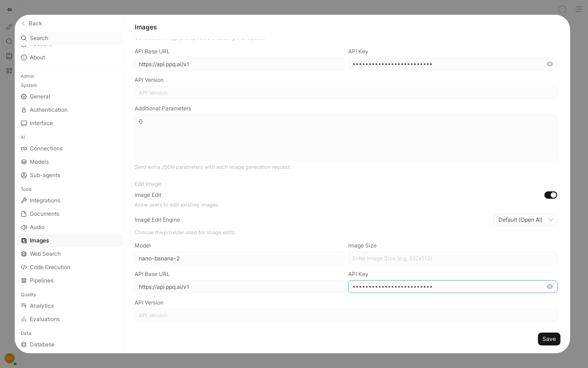This screenshot has width=588, height=368.
Task: Click the Edit Image API Base URL field
Action: [239, 287]
